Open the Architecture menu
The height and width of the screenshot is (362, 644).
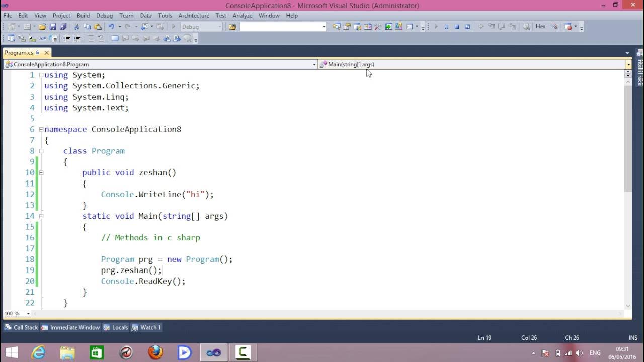pos(194,16)
